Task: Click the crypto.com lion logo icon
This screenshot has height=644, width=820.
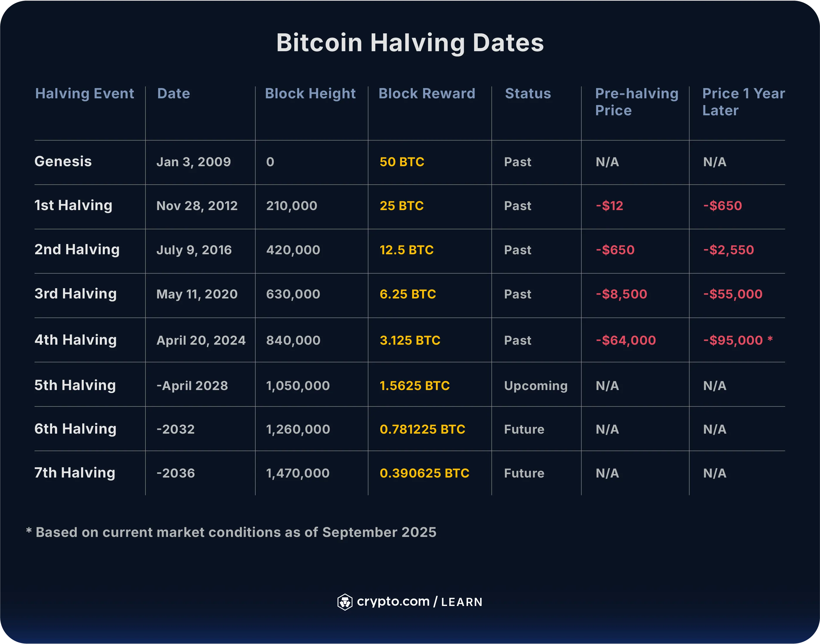Action: point(345,602)
